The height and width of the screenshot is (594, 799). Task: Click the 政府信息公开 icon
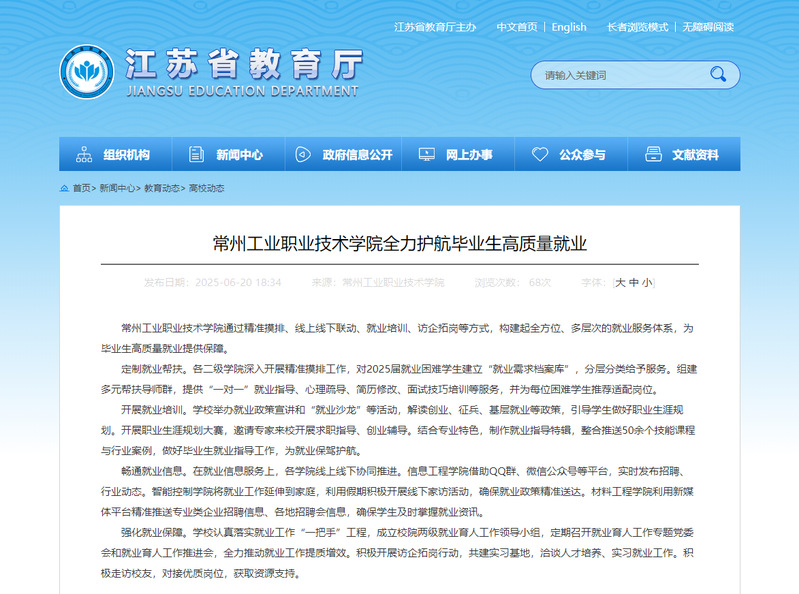(303, 155)
